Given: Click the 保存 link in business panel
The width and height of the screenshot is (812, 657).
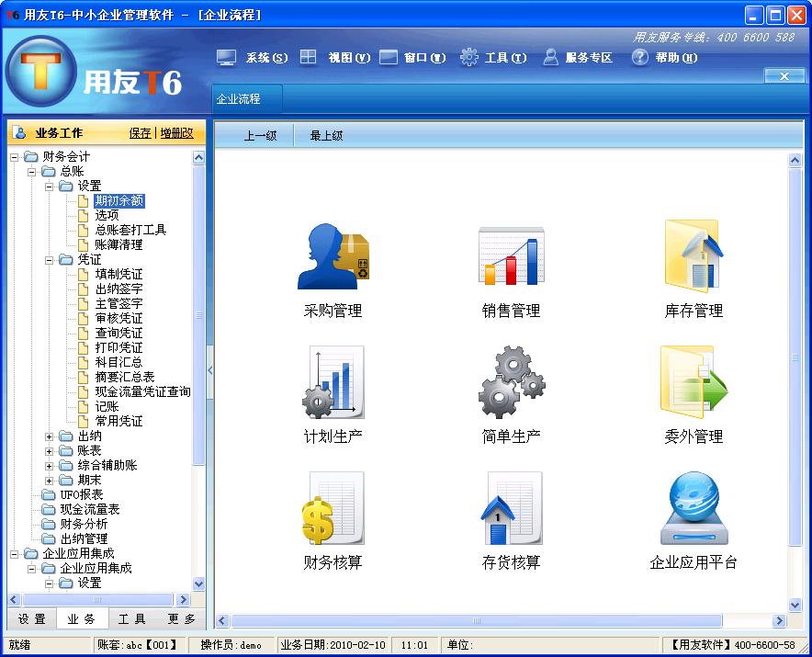Looking at the screenshot, I should (x=139, y=132).
